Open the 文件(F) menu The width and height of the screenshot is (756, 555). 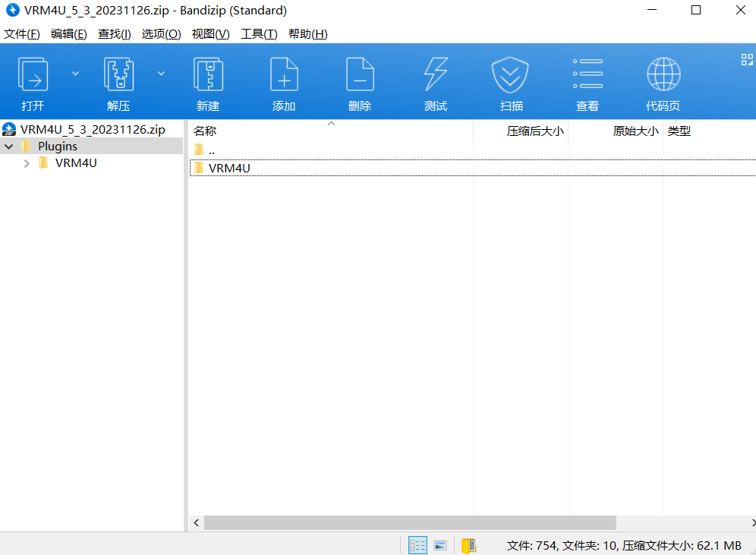pos(22,33)
